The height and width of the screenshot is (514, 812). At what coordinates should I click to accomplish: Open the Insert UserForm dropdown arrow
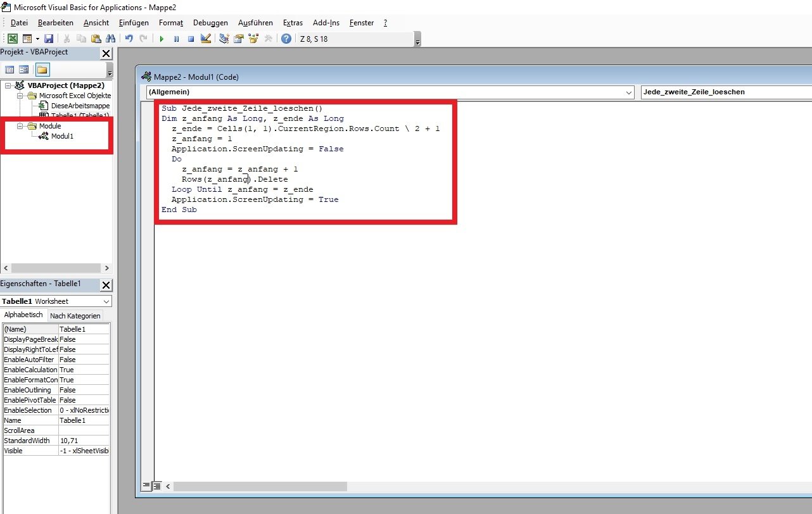click(x=37, y=39)
